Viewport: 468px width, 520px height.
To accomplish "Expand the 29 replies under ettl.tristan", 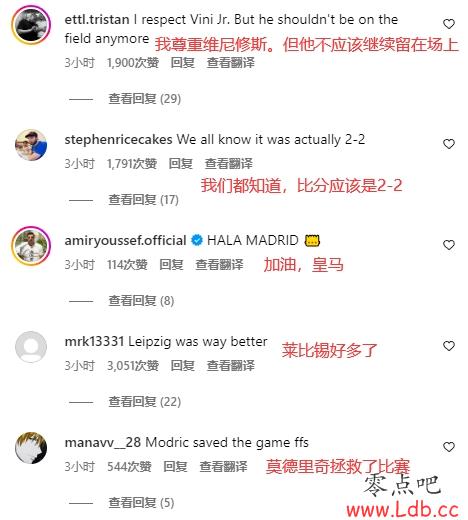I will pos(145,99).
